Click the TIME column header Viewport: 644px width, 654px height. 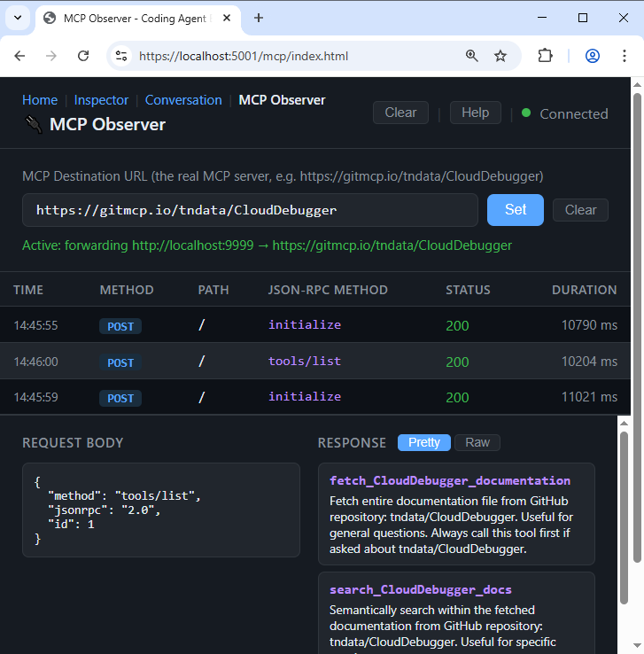tap(28, 290)
